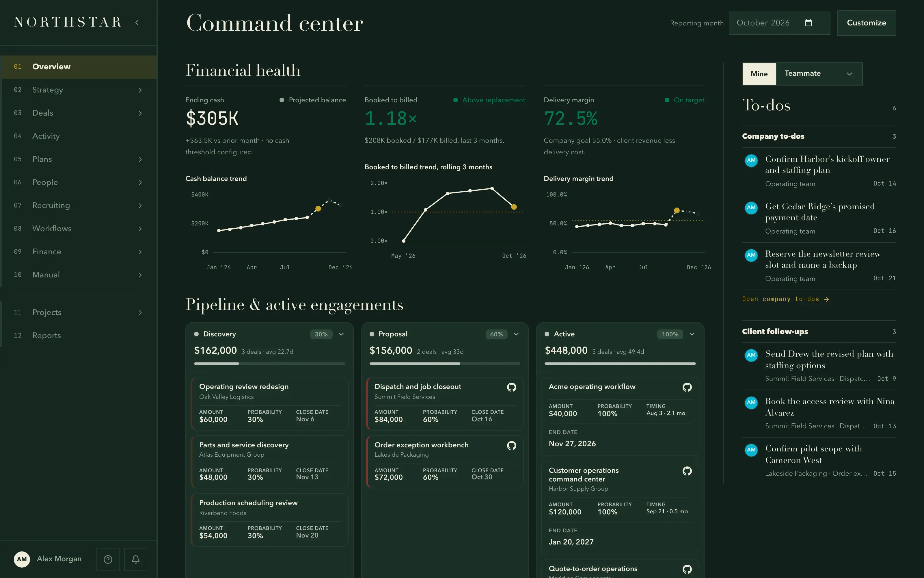Collapse the Active pipeline column chevron
Viewport: 924px width, 578px height.
692,334
